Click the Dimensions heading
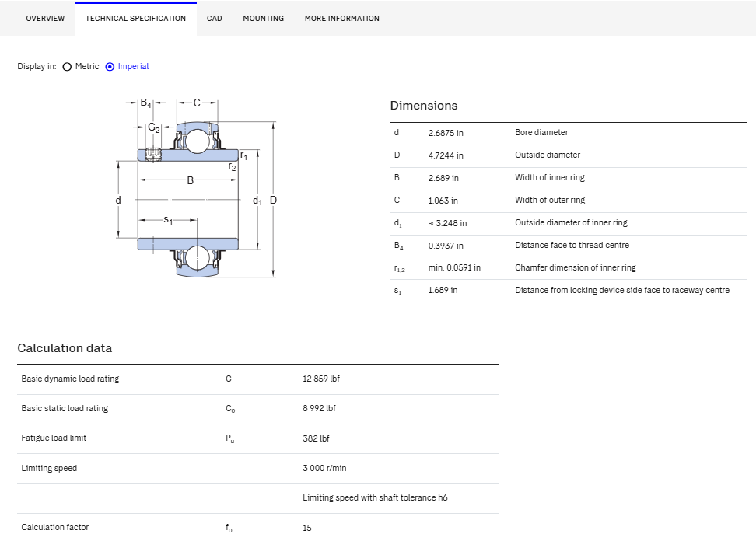756x548 pixels. 424,106
